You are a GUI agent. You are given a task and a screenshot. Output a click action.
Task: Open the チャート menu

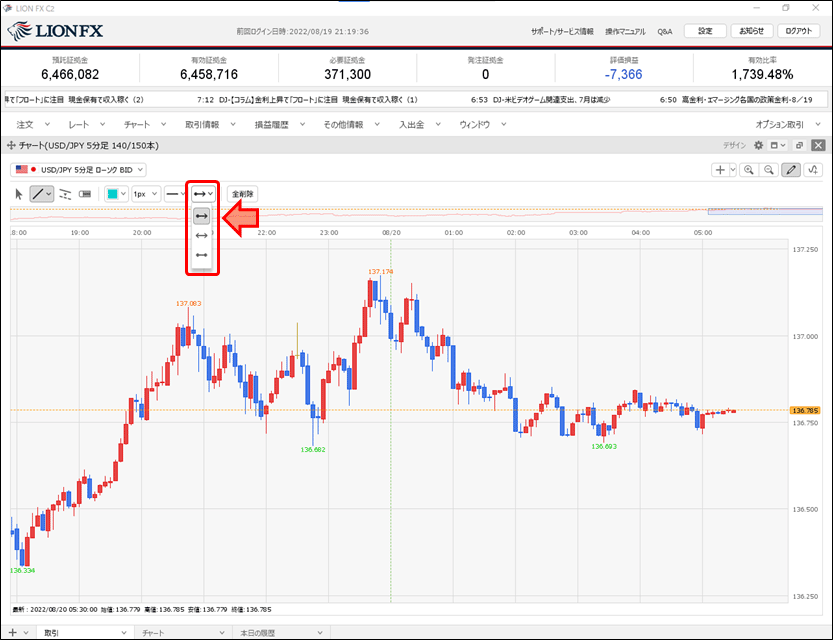[145, 125]
